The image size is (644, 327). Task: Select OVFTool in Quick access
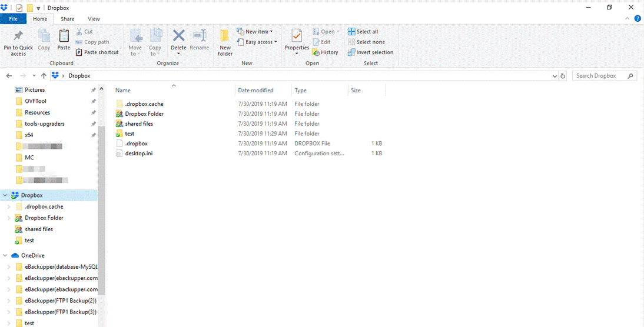(x=35, y=101)
